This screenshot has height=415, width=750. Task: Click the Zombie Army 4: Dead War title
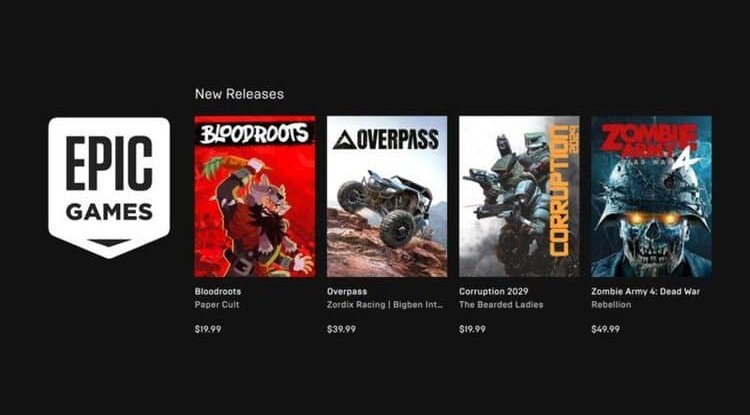pyautogui.click(x=645, y=291)
